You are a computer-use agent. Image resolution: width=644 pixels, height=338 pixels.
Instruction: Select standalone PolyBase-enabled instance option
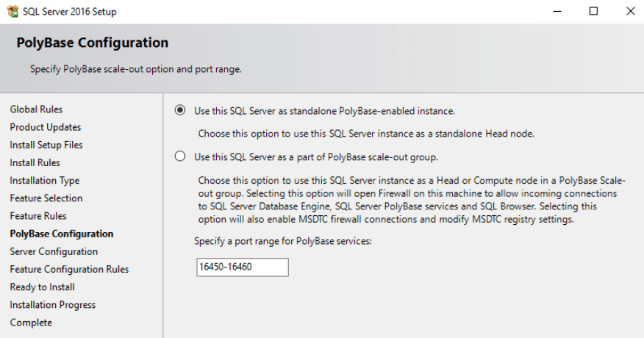180,111
